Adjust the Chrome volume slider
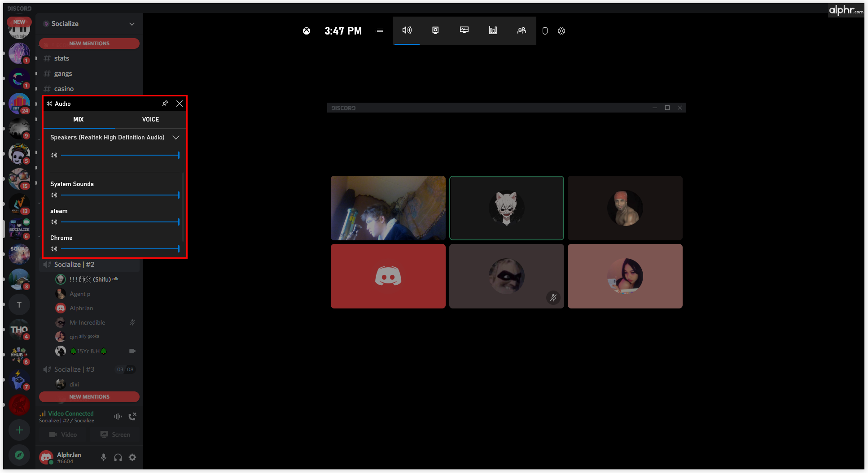868x473 pixels. point(120,249)
